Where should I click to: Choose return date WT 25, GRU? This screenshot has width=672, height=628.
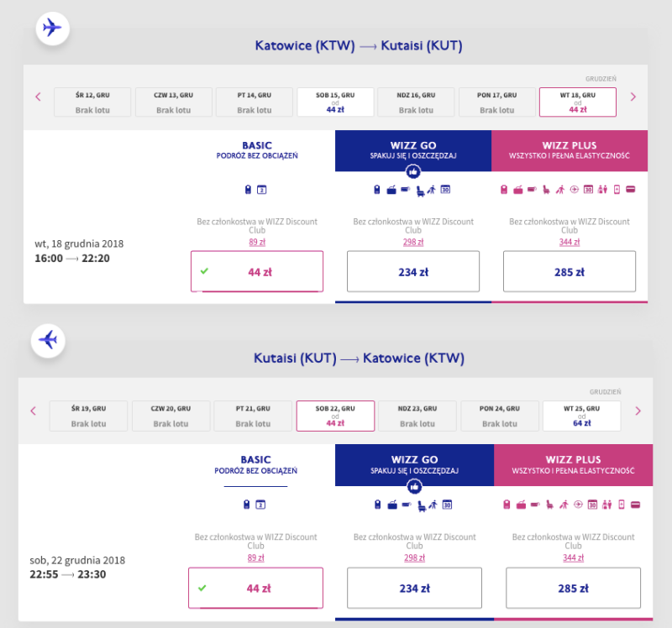581,416
